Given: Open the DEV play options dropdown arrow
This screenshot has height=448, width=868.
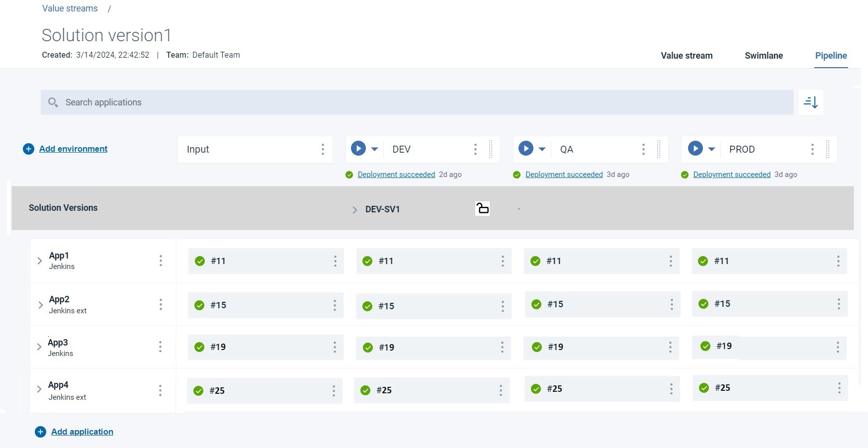Looking at the screenshot, I should pyautogui.click(x=375, y=149).
